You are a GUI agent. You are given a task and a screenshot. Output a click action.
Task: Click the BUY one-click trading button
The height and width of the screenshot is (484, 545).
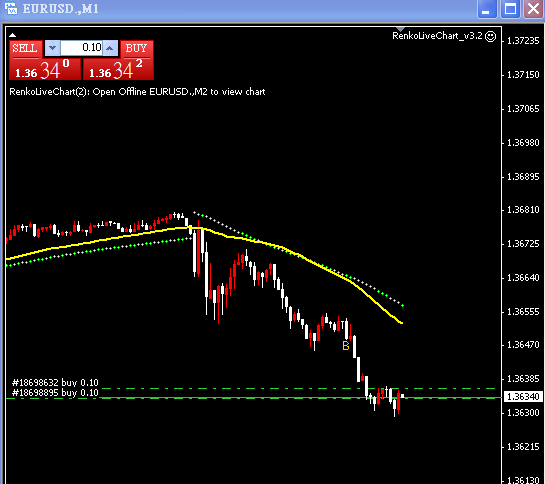pos(137,48)
